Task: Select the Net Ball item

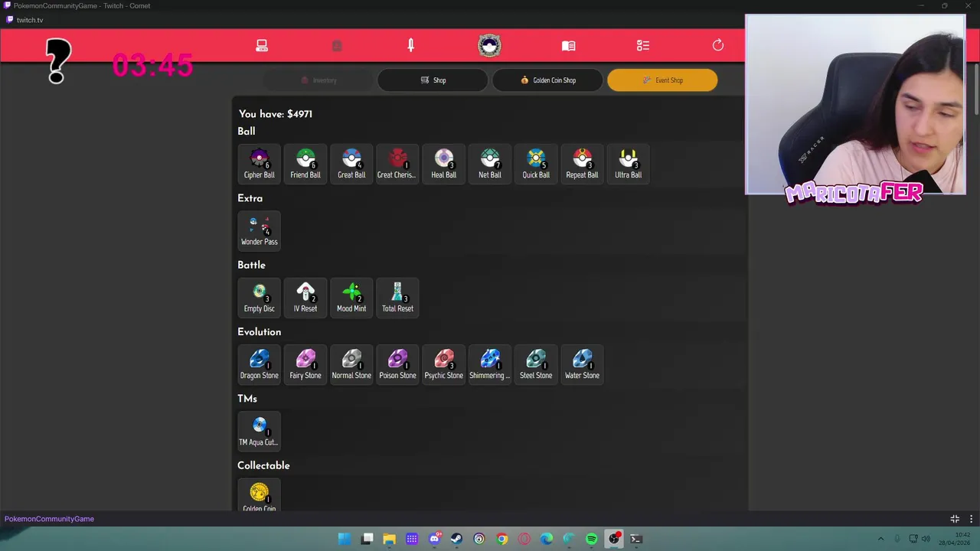Action: 490,164
